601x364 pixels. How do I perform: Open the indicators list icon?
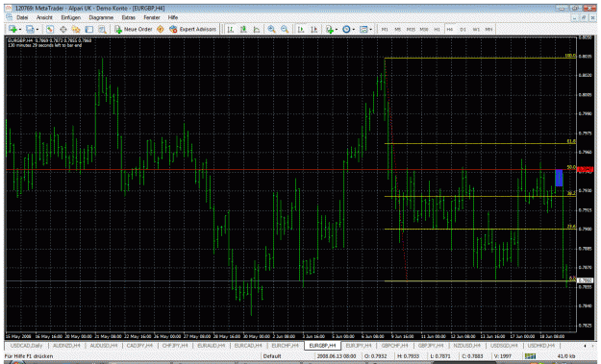(x=329, y=29)
